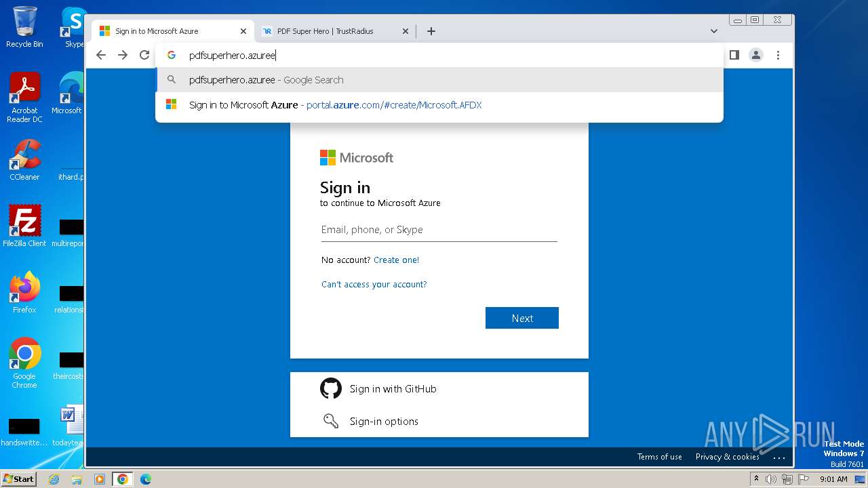Screen dimensions: 868x488
Task: Open Chrome side panel icon
Action: tap(734, 55)
